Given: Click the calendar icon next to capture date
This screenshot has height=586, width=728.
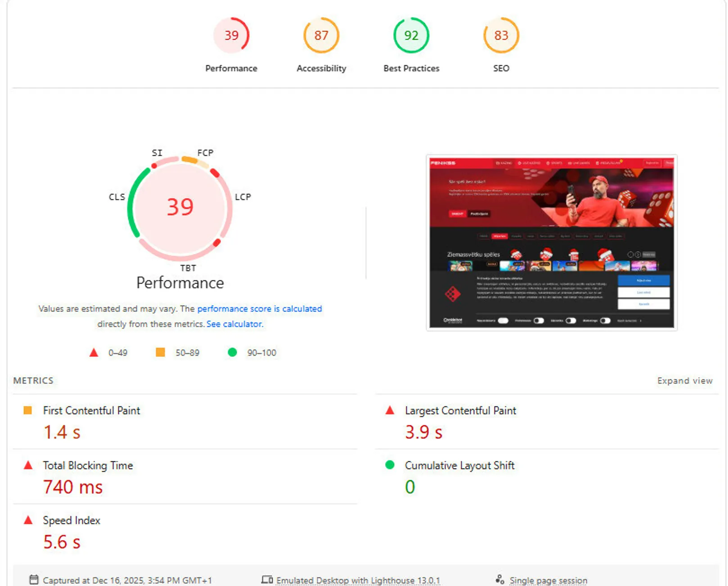Looking at the screenshot, I should 33,580.
